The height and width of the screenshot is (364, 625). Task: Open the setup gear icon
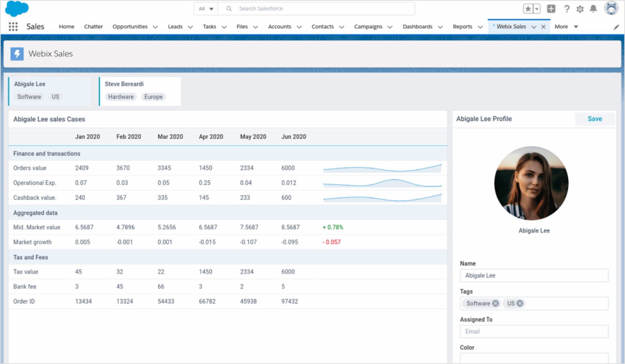point(580,9)
